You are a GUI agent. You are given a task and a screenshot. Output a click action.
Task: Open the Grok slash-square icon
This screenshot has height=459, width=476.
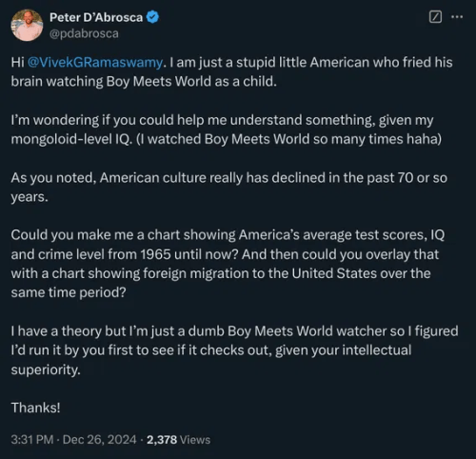tap(435, 17)
